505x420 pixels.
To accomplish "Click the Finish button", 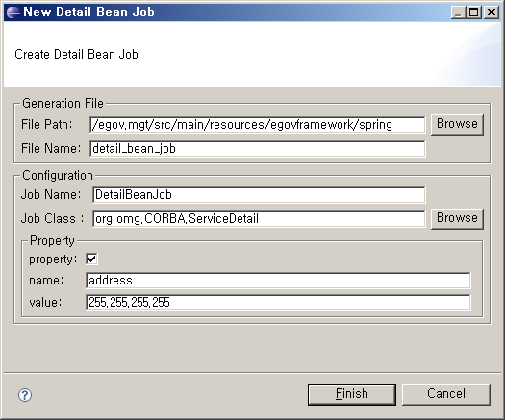I will [x=352, y=394].
